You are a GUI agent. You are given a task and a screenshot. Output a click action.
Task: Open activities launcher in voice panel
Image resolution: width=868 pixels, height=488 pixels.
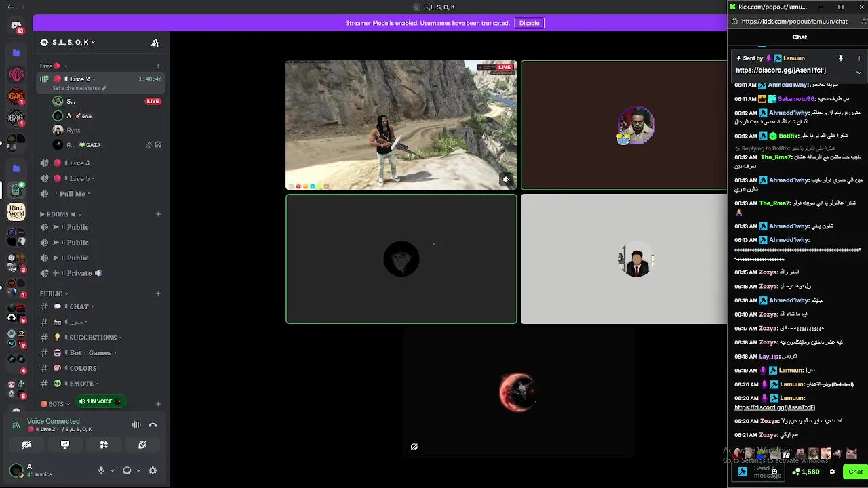click(104, 445)
